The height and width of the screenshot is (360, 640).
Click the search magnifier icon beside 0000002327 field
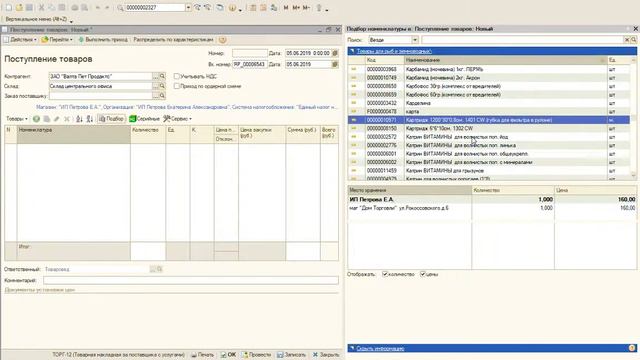click(x=120, y=8)
